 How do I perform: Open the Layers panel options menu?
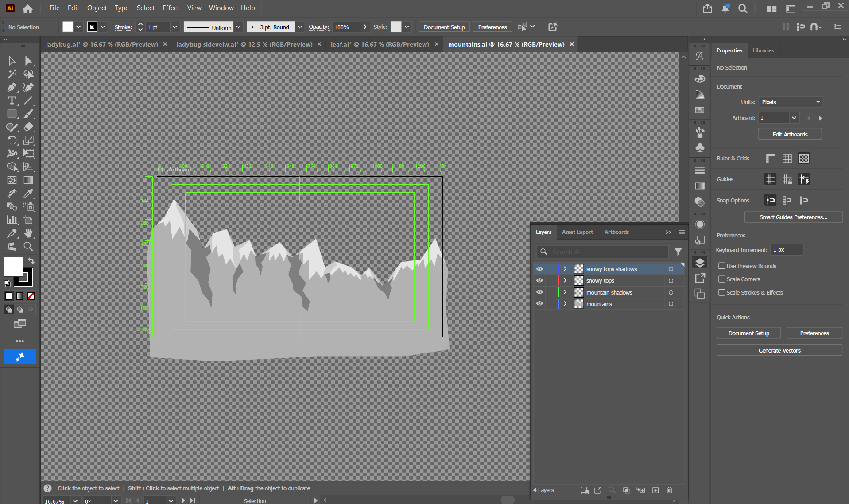click(x=682, y=232)
